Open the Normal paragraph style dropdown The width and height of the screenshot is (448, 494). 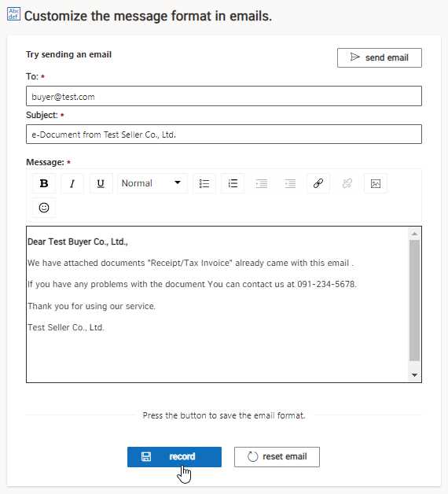click(152, 183)
